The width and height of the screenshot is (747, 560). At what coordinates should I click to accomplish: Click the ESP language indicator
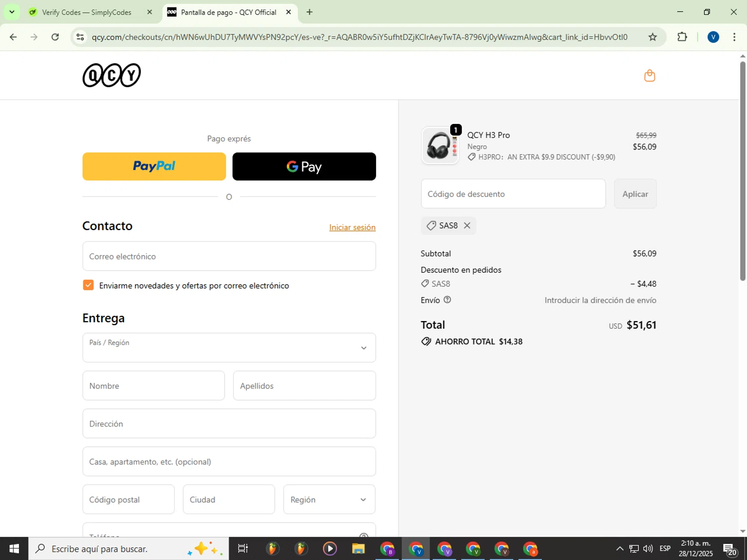click(x=665, y=549)
